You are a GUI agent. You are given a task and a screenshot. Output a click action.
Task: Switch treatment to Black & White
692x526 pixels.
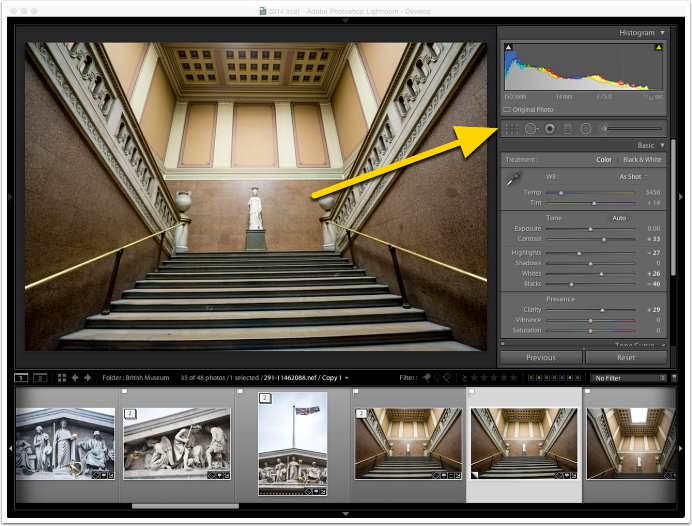pyautogui.click(x=642, y=160)
